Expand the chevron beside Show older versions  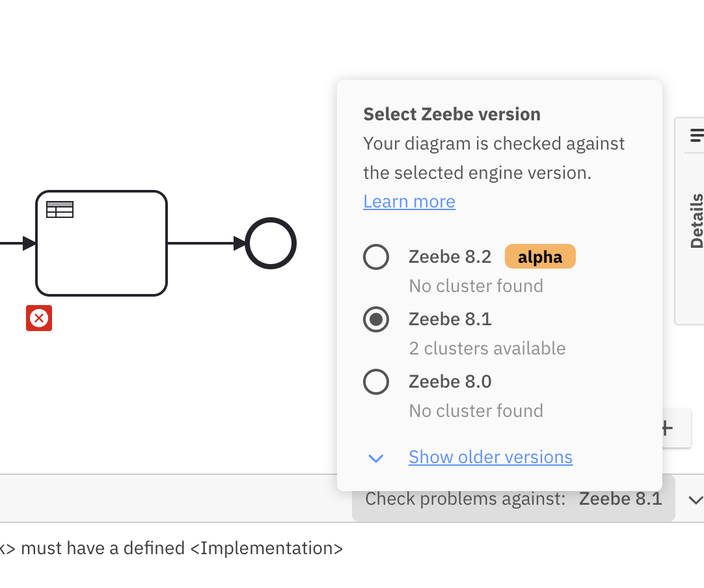click(376, 458)
